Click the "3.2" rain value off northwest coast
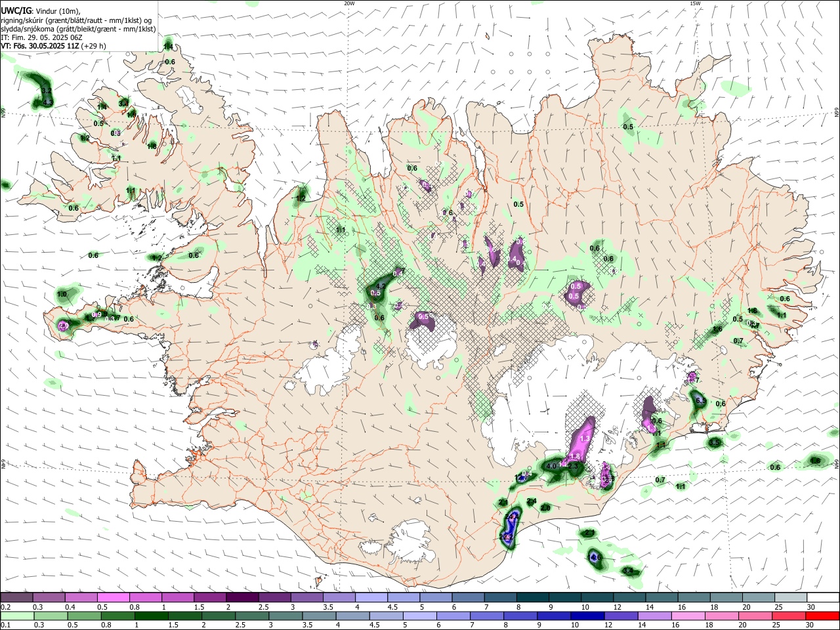Screen dimensions: 840x630 coord(46,91)
